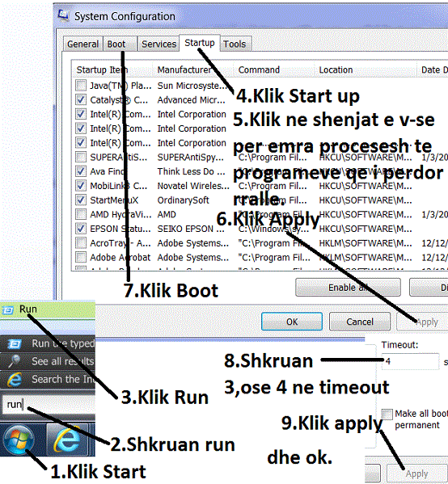
Task: Click the Timeout value field
Action: [x=411, y=361]
